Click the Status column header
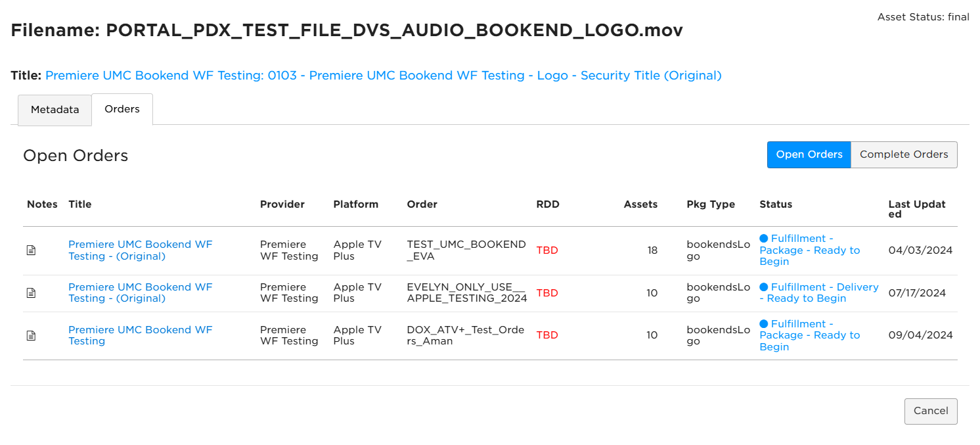 [x=776, y=204]
